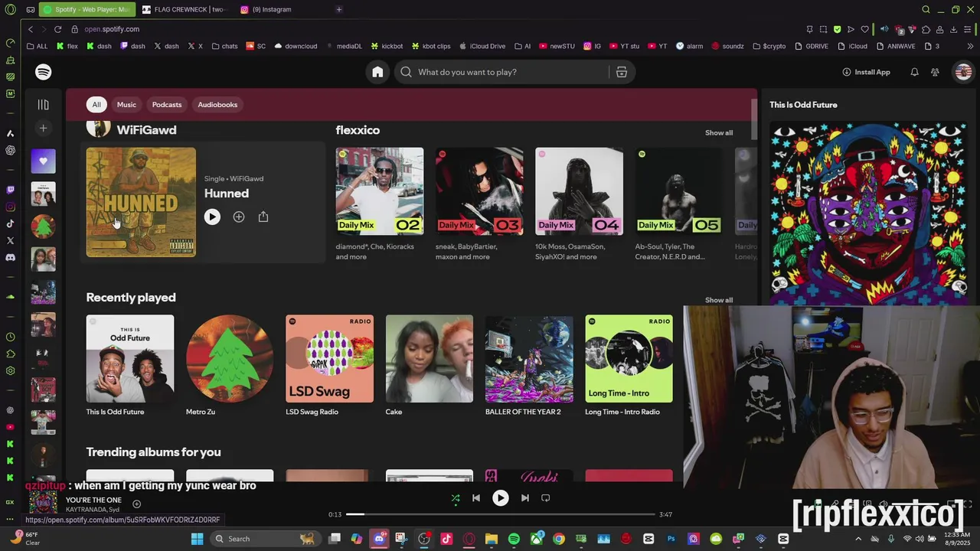980x551 pixels.
Task: Open the Hunned title link
Action: coord(227,194)
